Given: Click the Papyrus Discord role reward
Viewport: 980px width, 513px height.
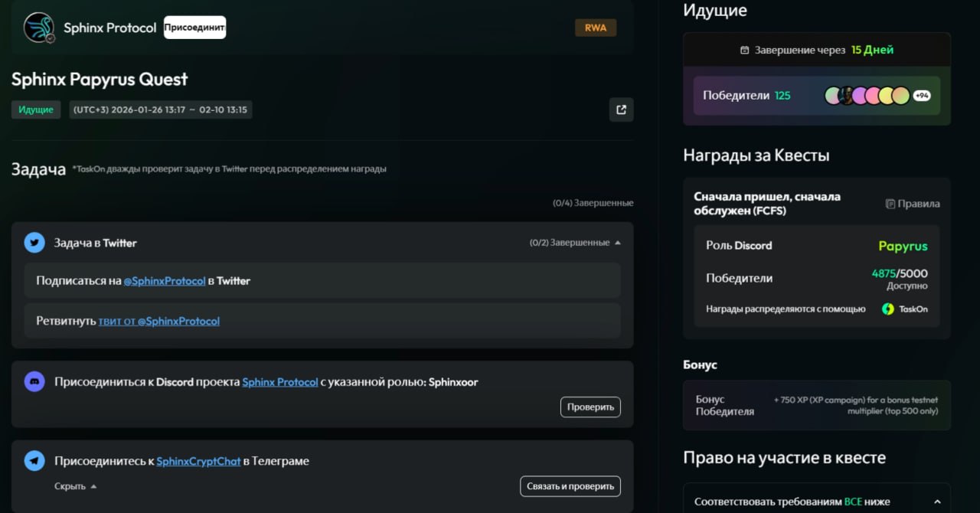Looking at the screenshot, I should (x=903, y=246).
